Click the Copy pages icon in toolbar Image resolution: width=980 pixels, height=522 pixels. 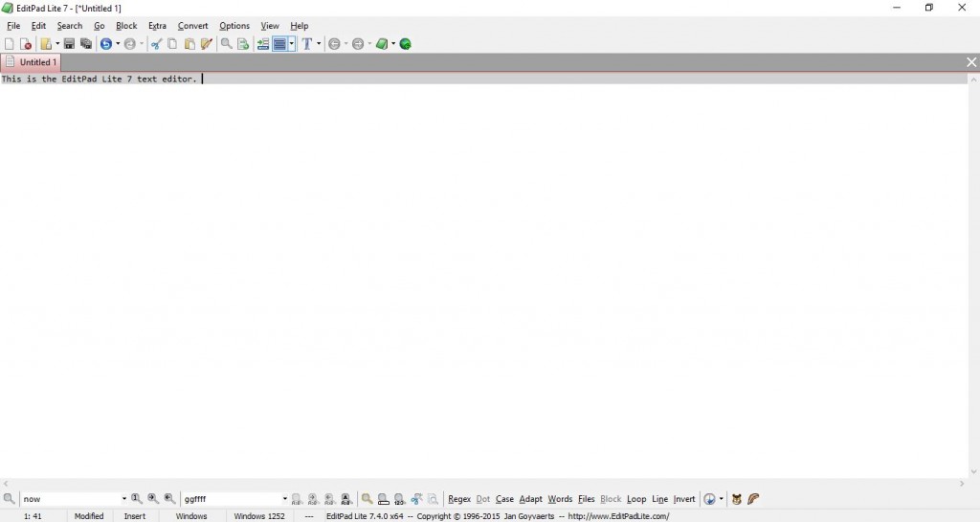172,44
